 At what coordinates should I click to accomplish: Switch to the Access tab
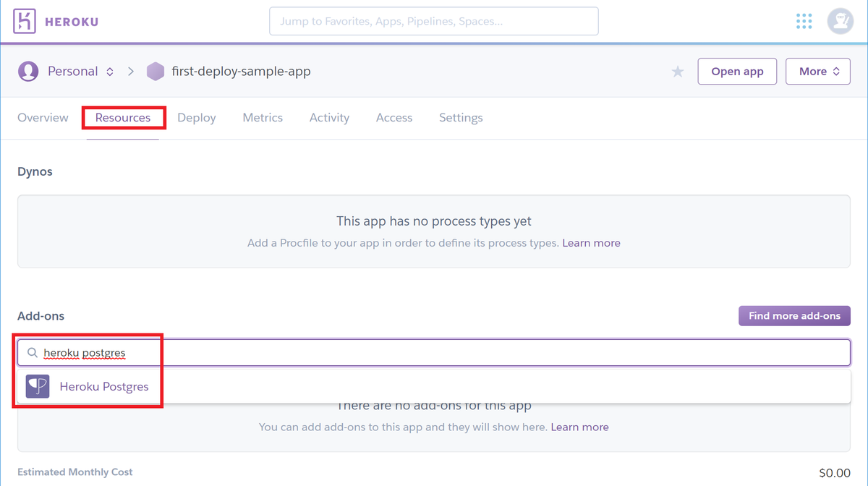tap(394, 118)
